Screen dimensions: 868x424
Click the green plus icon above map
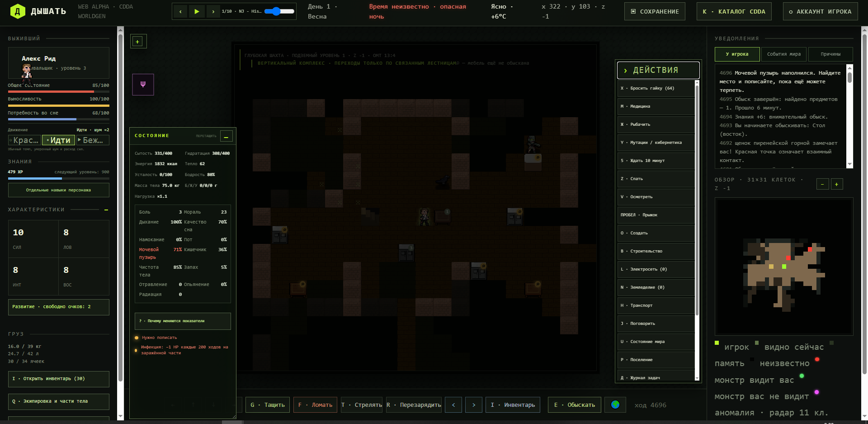(x=137, y=41)
